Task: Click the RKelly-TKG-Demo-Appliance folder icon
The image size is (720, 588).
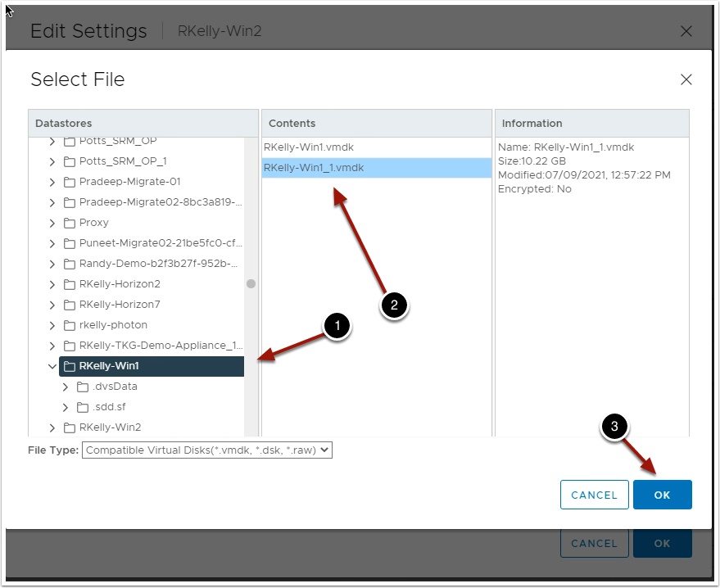Action: pyautogui.click(x=70, y=346)
